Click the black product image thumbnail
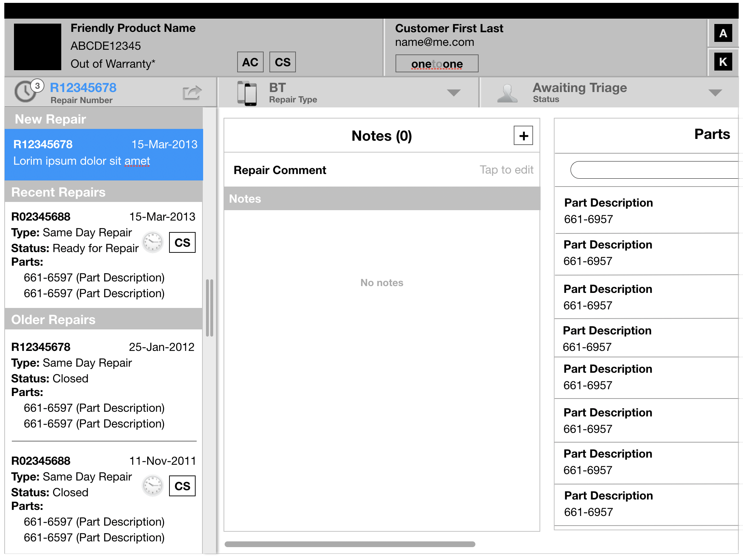Image resolution: width=743 pixels, height=560 pixels. click(x=37, y=47)
